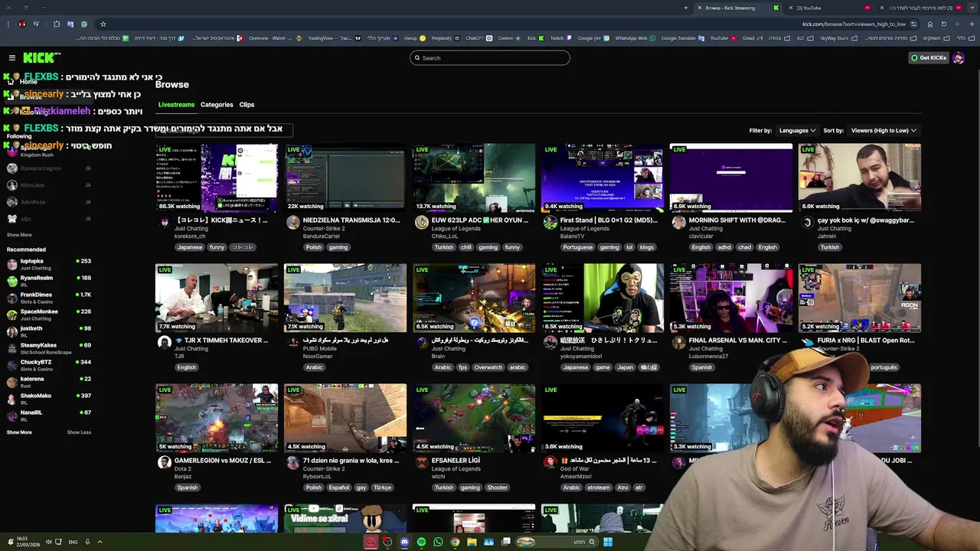Screen dimensions: 980x551
Task: Open the 13.7K watching League of Legends thumbnail
Action: [474, 178]
